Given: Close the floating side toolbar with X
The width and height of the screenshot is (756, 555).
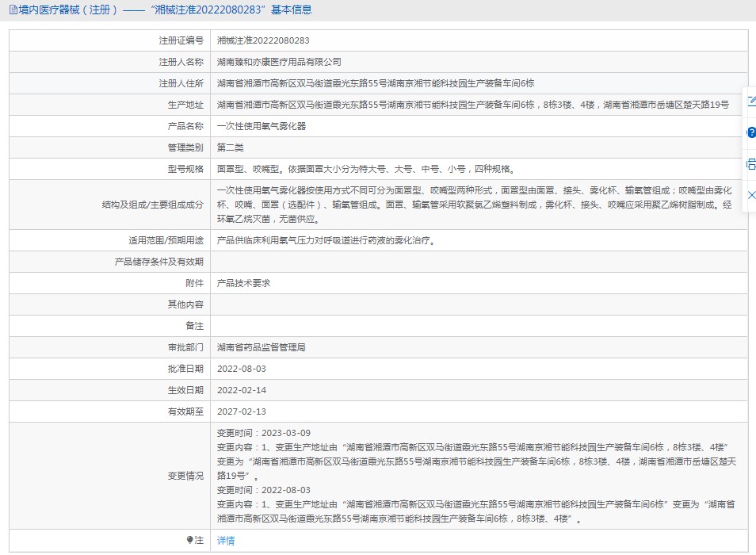Looking at the screenshot, I should [x=750, y=195].
